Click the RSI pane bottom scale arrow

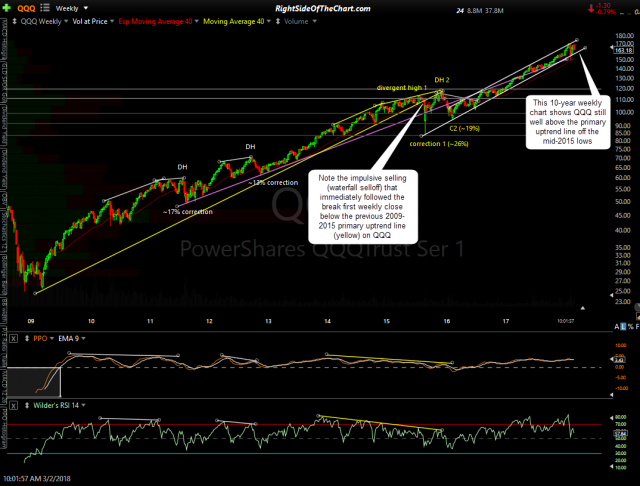[611, 466]
